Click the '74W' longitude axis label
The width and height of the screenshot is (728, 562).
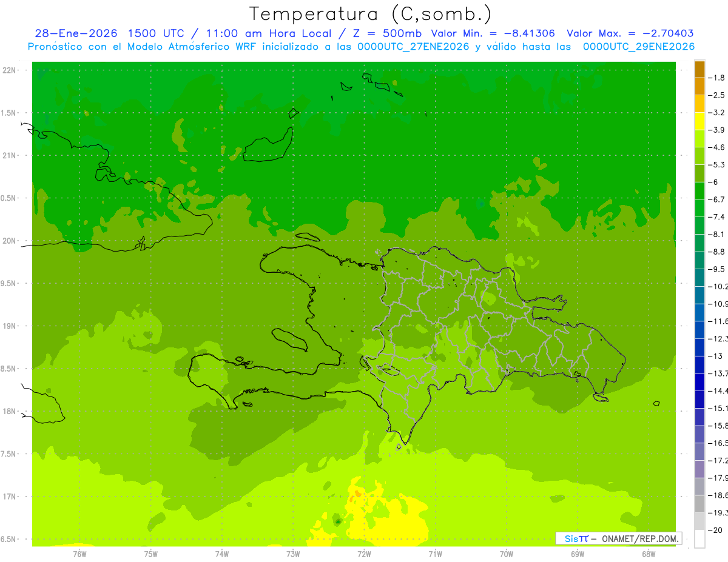point(222,554)
